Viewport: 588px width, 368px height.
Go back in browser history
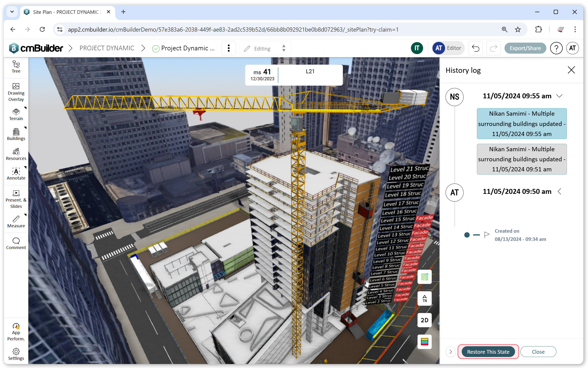tap(13, 29)
